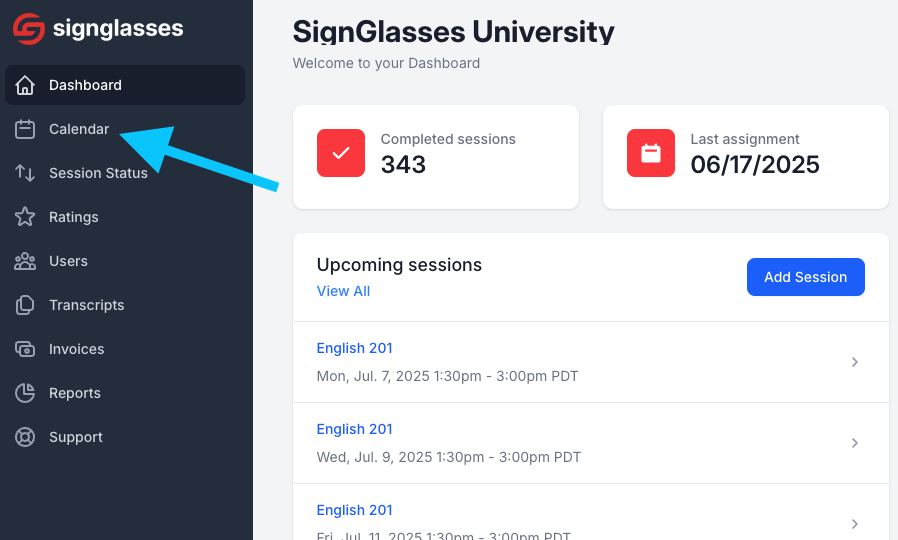Click the SignGlasses logo icon
This screenshot has height=540, width=898.
[x=29, y=29]
